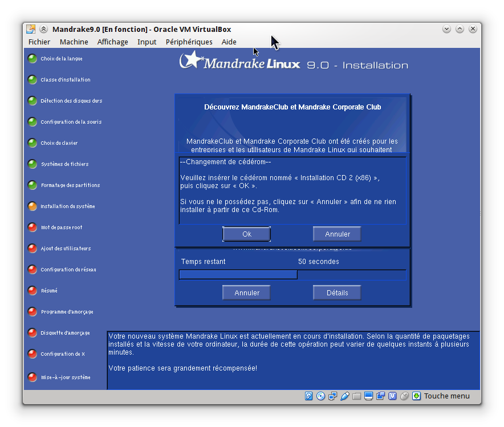504x427 pixels.
Task: Click the CPU virtualization chip icon
Action: (x=392, y=396)
